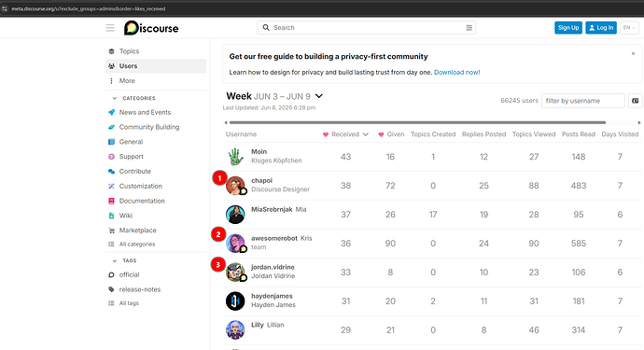The image size is (644, 350).
Task: Click the user directory card toggle icon
Action: (635, 101)
